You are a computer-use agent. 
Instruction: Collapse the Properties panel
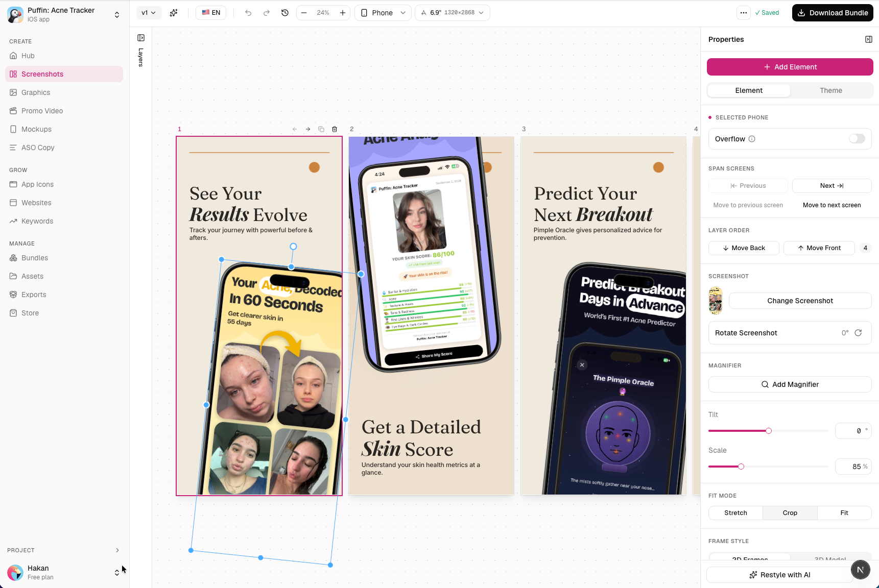point(868,39)
